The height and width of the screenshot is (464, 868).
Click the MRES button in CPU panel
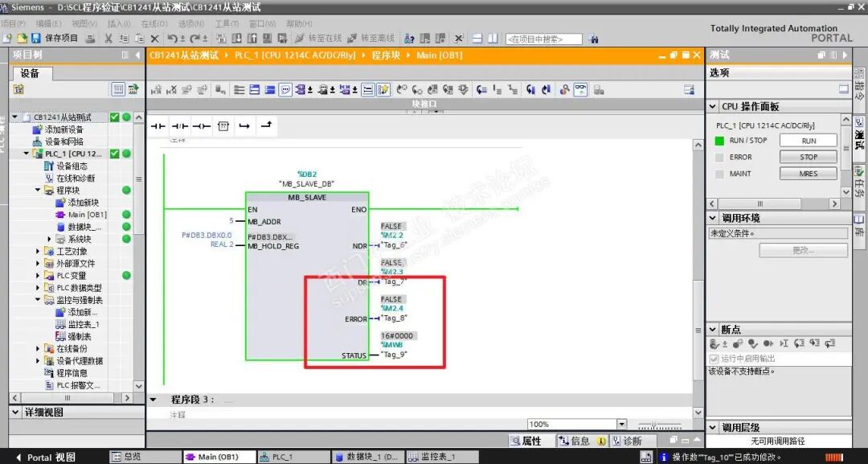pyautogui.click(x=809, y=174)
